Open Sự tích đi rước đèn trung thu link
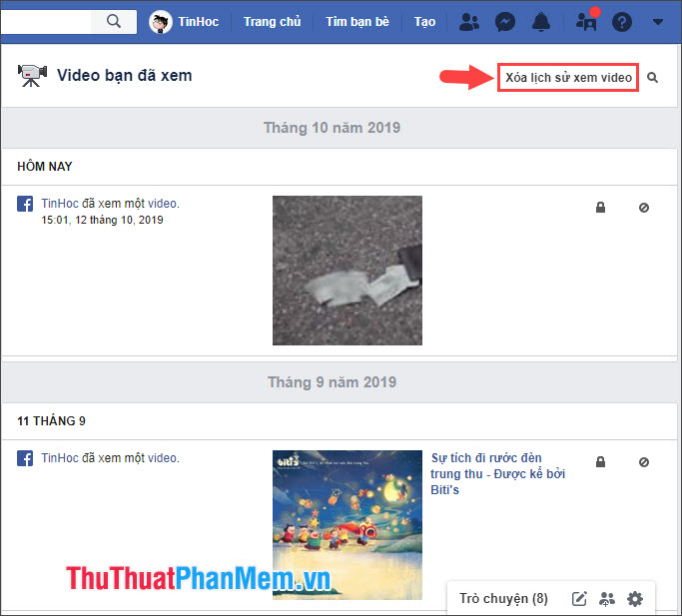Screen dimensions: 682x616 (x=497, y=474)
